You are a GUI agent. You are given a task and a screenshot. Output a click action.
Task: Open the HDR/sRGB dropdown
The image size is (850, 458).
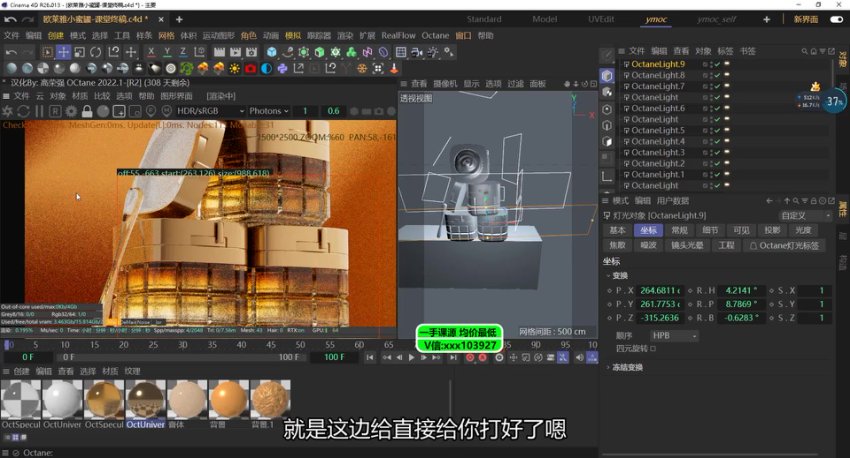pyautogui.click(x=205, y=111)
